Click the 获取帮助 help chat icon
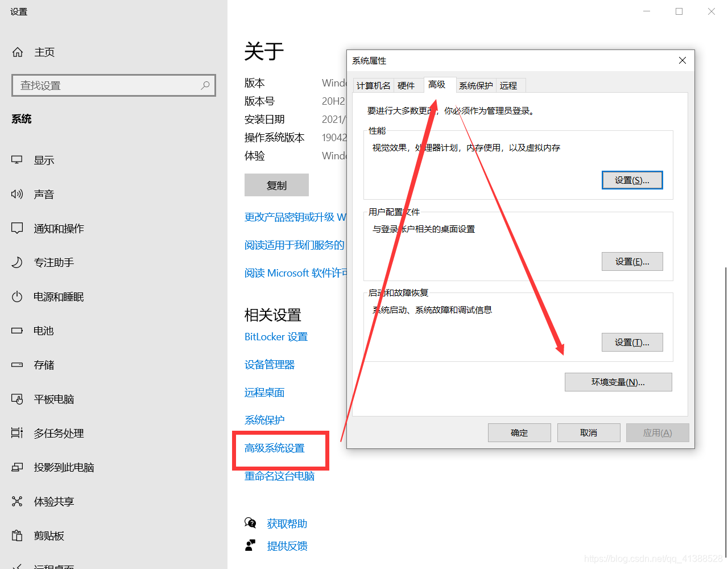The image size is (728, 569). pos(250,523)
